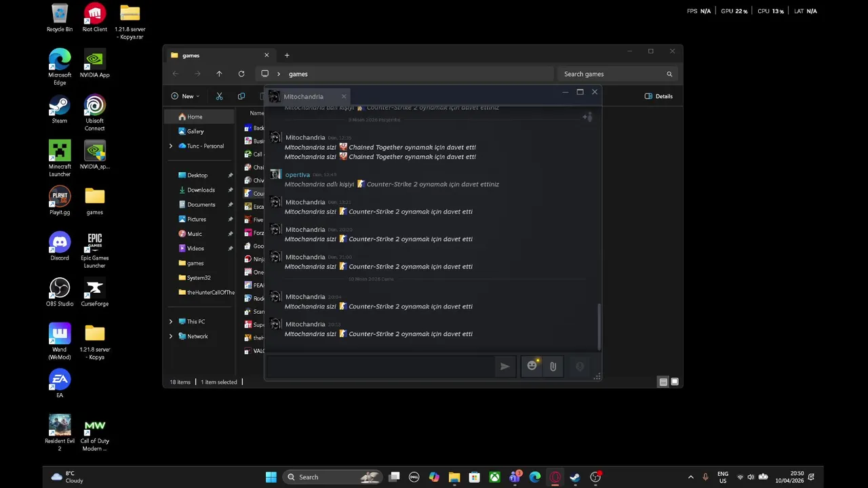
Task: Click the games breadcrumb in address bar
Action: tap(298, 74)
